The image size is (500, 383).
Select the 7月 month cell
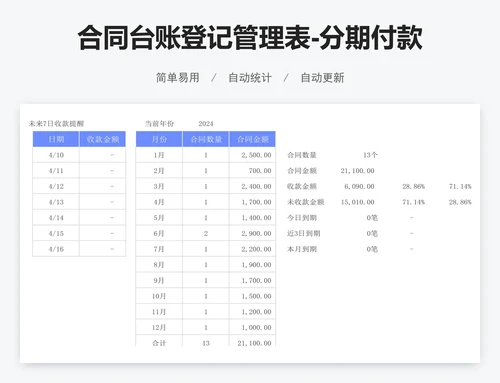click(x=159, y=249)
